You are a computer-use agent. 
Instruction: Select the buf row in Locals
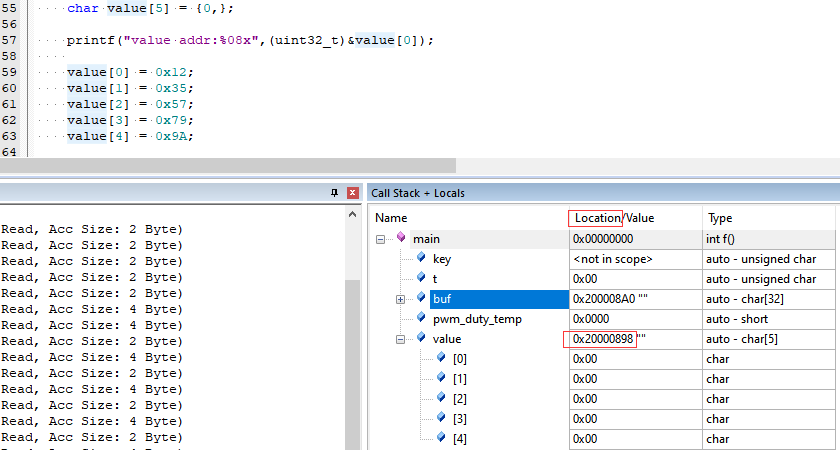[499, 299]
